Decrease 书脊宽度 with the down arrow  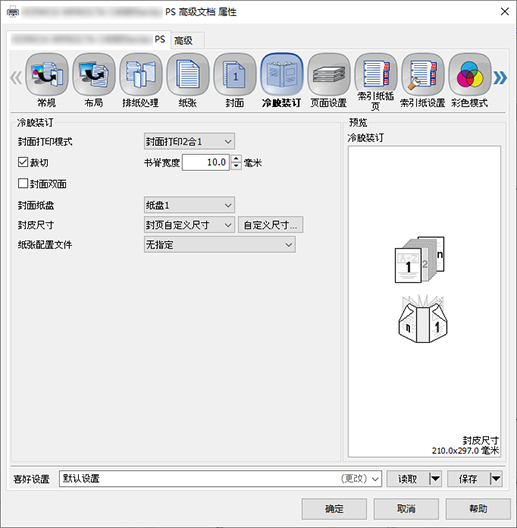236,166
